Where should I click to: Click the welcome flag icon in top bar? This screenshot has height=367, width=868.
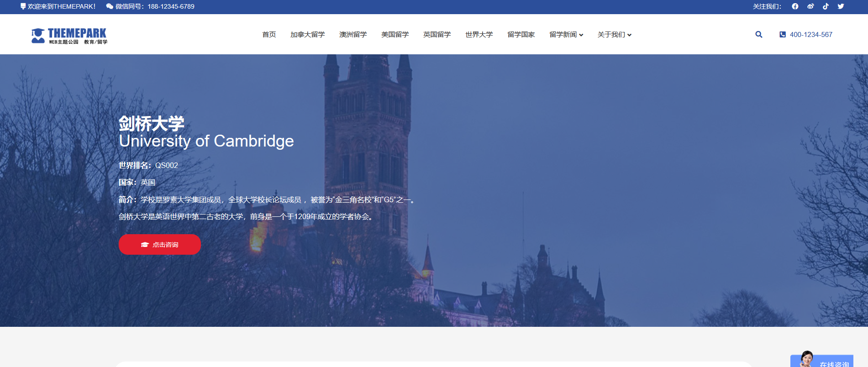(23, 6)
